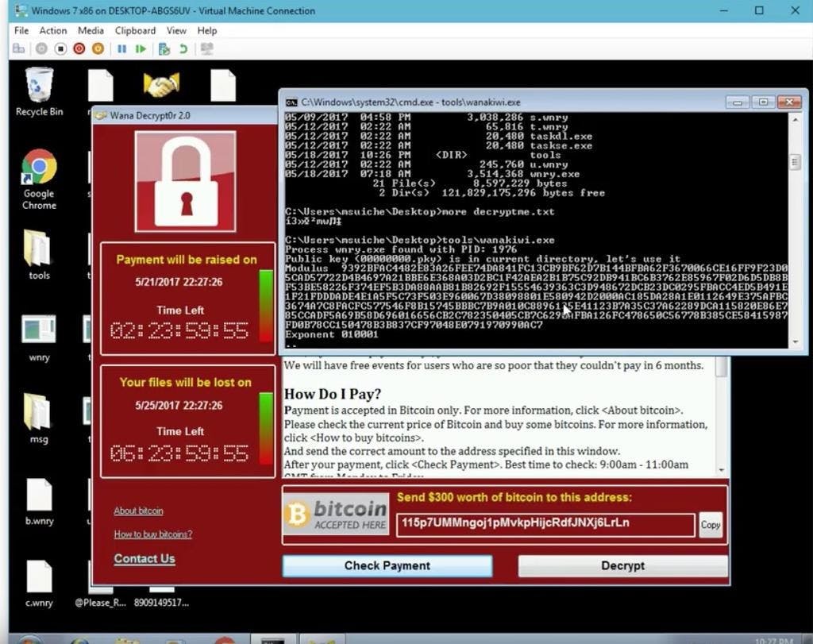Click the Contact Us link
The width and height of the screenshot is (813, 644).
click(144, 558)
